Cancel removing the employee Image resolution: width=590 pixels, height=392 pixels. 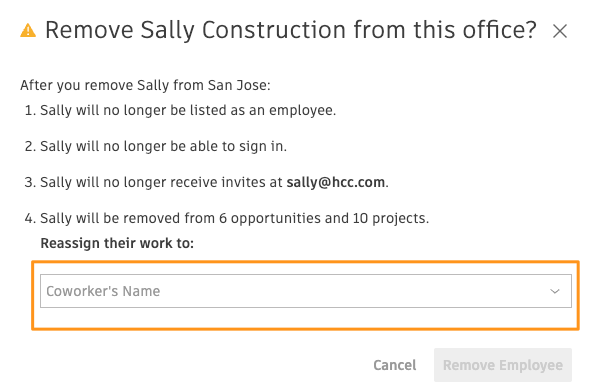coord(394,365)
